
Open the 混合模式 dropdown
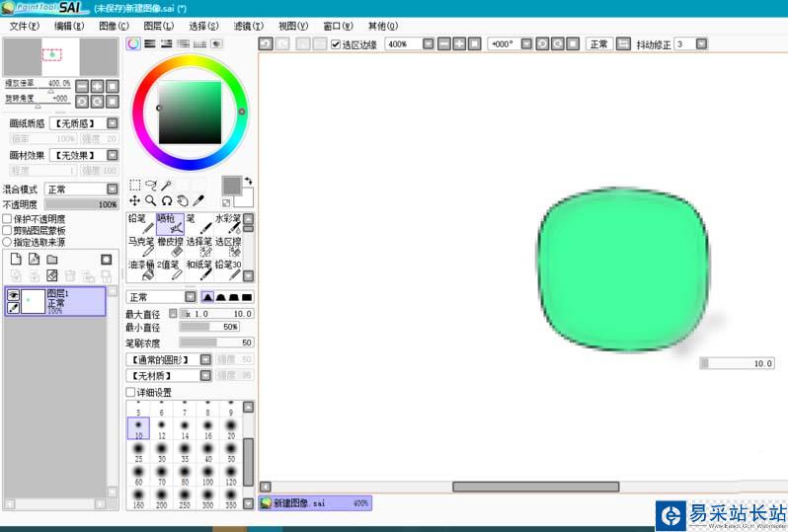pyautogui.click(x=113, y=190)
